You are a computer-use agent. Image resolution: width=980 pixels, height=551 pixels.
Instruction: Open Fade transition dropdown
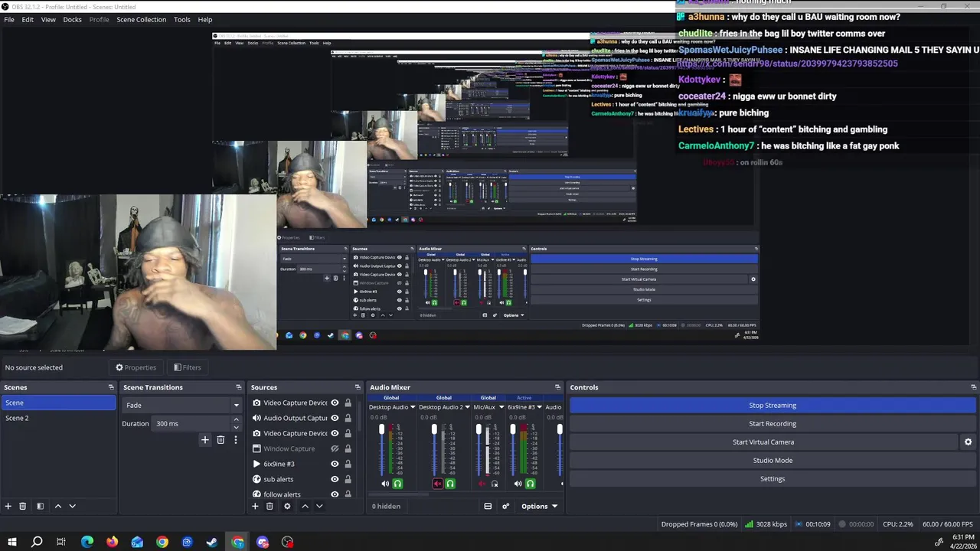(x=181, y=405)
